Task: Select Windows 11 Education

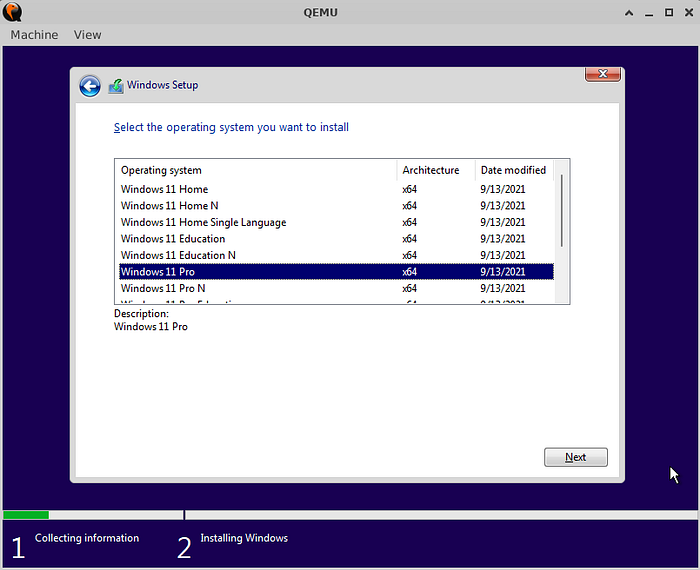Action: (336, 239)
